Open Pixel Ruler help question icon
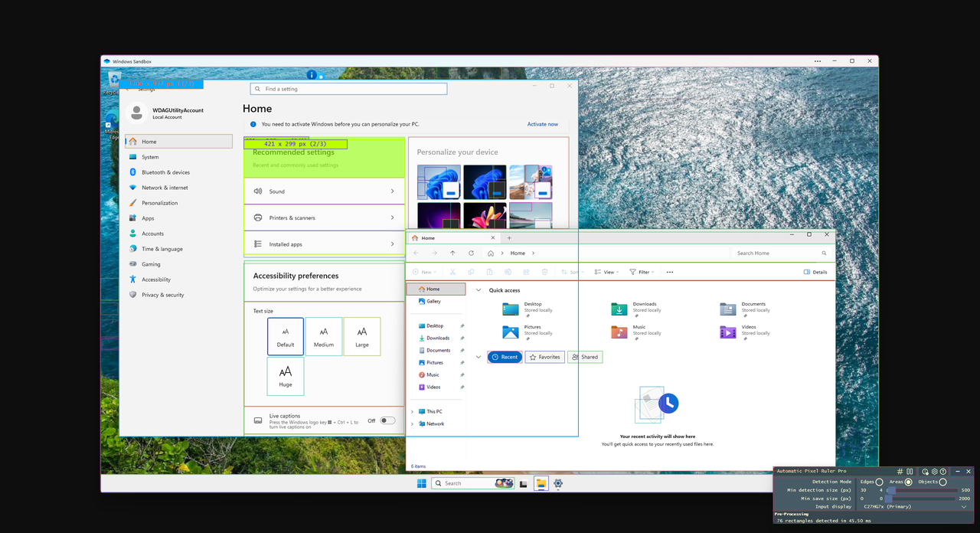Viewport: 980px width, 533px height. pos(943,472)
